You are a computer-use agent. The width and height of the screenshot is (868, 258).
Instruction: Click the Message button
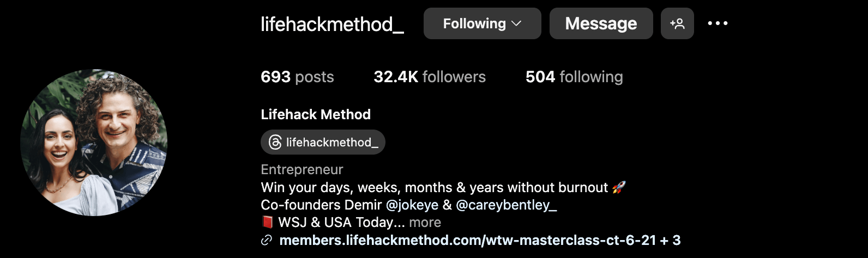point(601,23)
